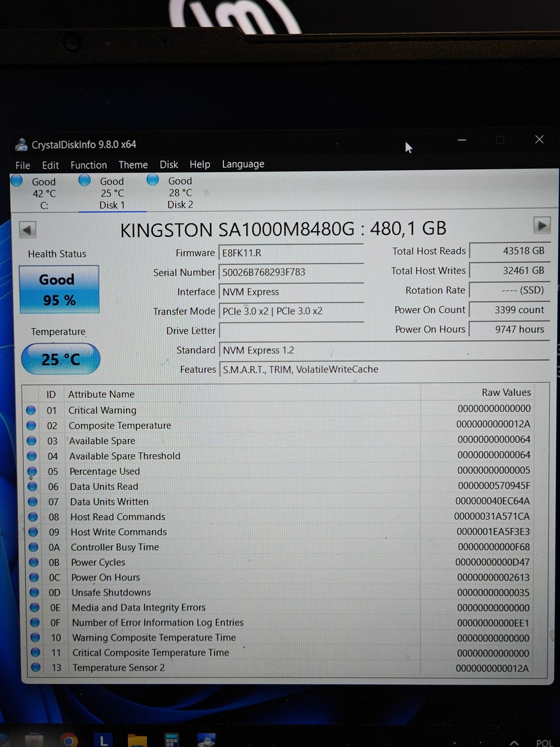This screenshot has width=560, height=747.
Task: Select Warning Composite Temperature Time row text
Action: [154, 637]
